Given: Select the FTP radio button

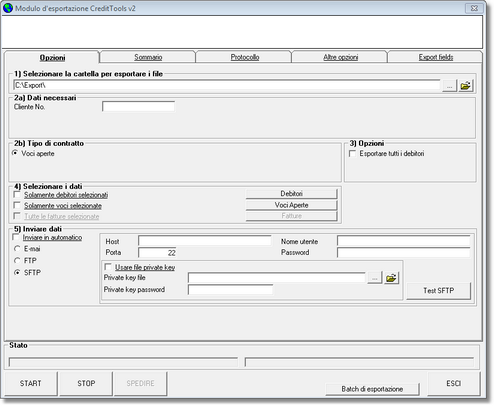Looking at the screenshot, I should tap(17, 261).
